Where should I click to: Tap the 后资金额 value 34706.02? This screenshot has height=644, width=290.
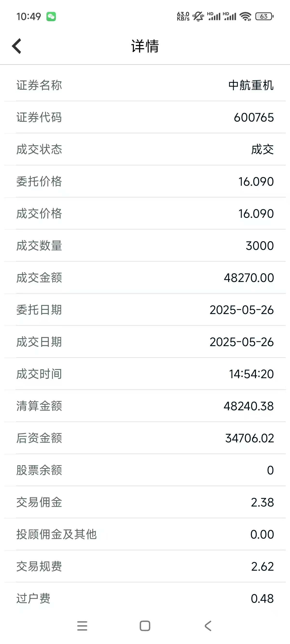coord(249,438)
